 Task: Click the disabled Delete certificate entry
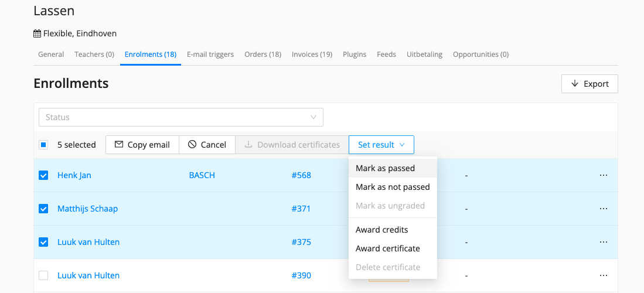coord(393,267)
